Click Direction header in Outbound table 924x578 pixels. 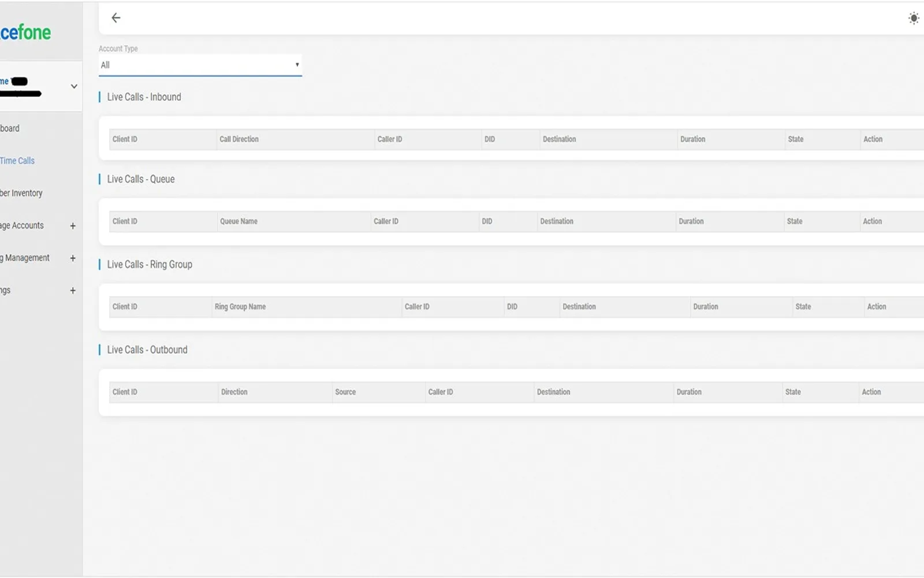(234, 392)
